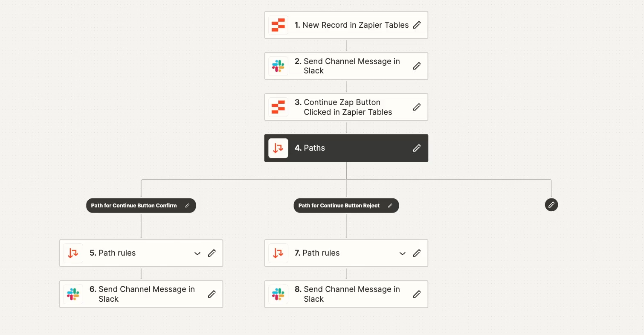
Task: Open step 5 Path rules card
Action: click(141, 253)
